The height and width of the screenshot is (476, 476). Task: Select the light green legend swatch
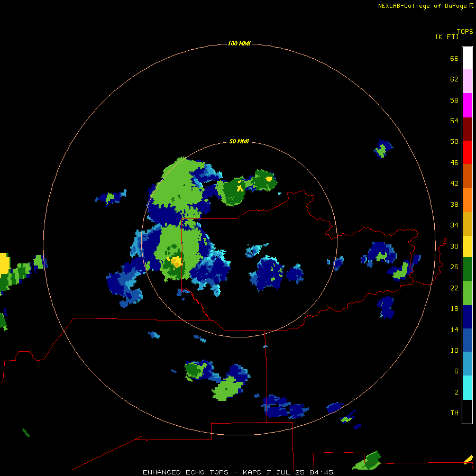(467, 293)
